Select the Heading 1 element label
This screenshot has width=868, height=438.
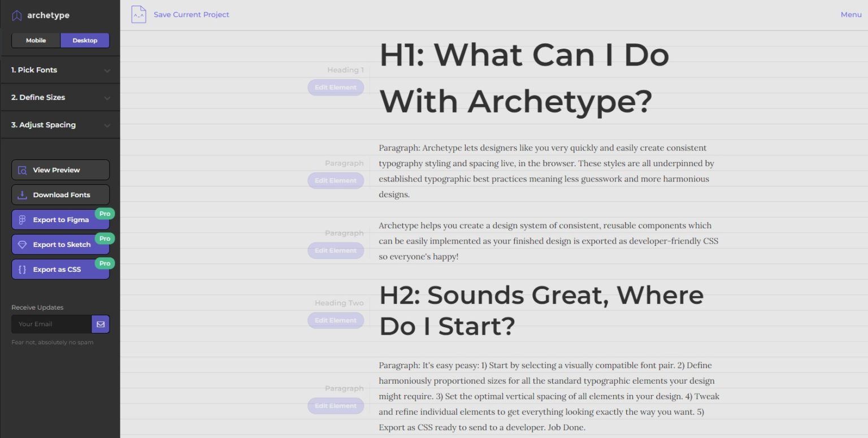345,70
